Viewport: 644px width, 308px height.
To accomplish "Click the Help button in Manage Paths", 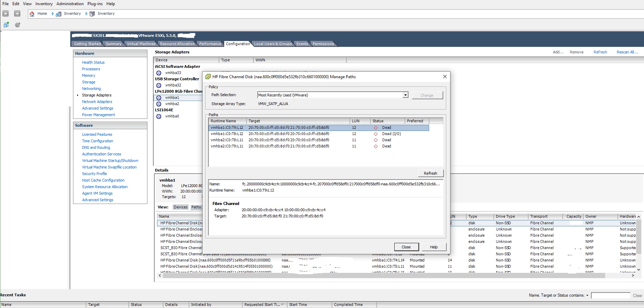I will click(434, 247).
